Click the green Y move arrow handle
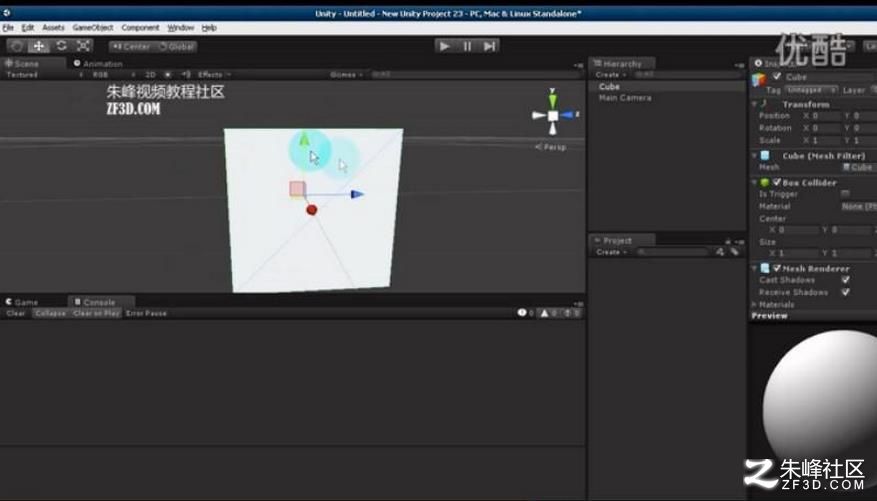Image resolution: width=877 pixels, height=501 pixels. pos(304,139)
